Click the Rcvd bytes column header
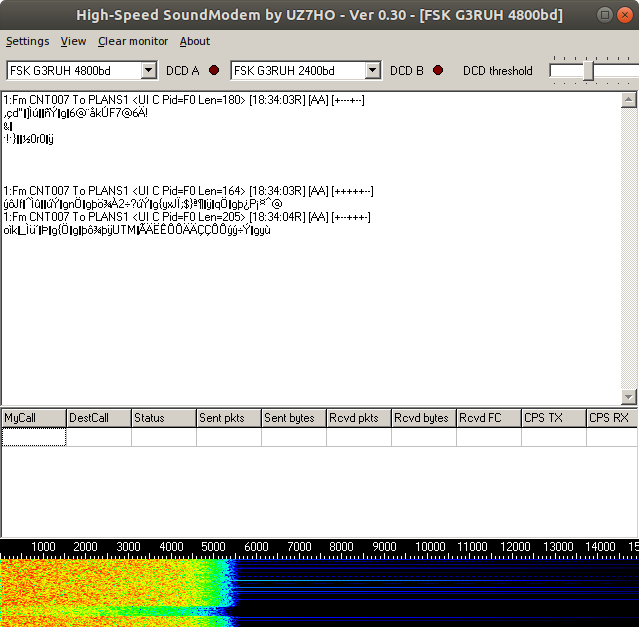 (x=424, y=418)
